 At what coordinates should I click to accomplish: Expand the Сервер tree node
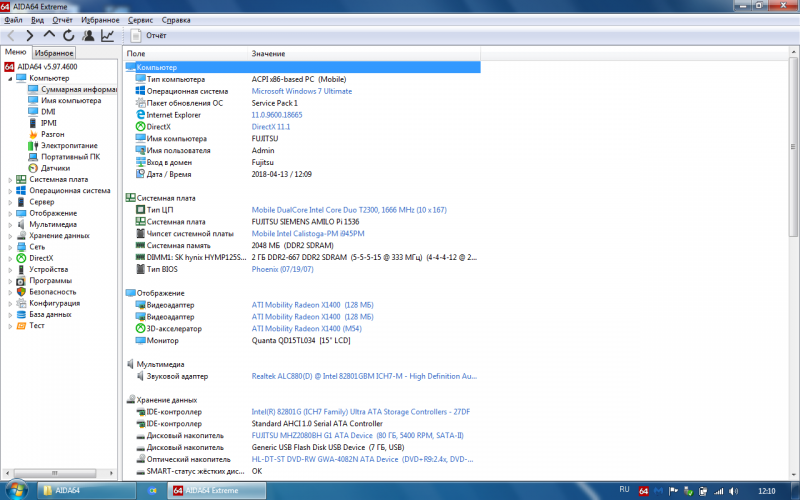(x=10, y=202)
